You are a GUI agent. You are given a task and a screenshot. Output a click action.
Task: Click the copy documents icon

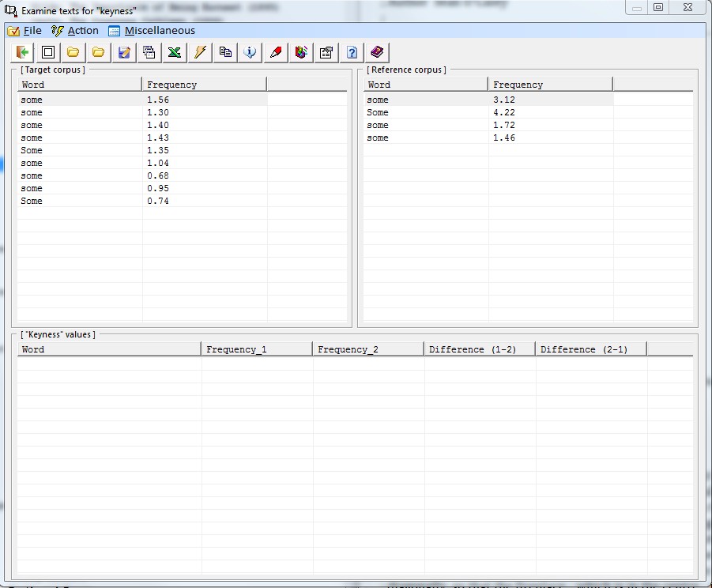point(225,52)
